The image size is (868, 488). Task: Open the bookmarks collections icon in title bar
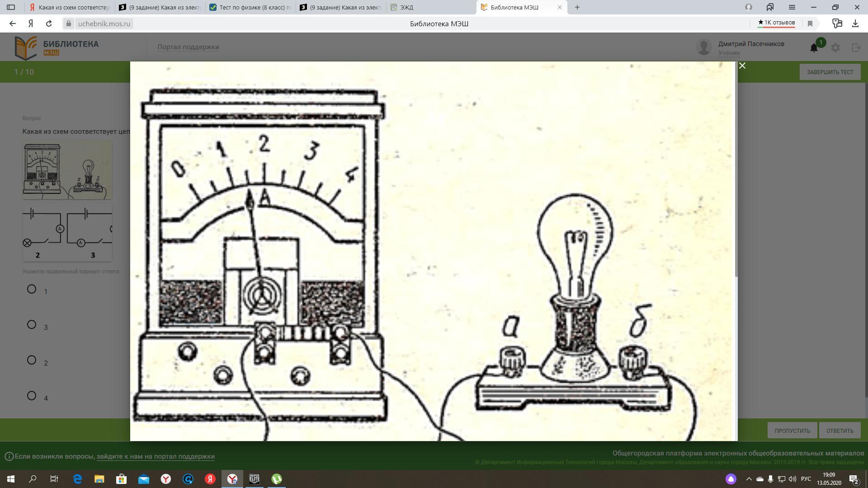pyautogui.click(x=770, y=7)
